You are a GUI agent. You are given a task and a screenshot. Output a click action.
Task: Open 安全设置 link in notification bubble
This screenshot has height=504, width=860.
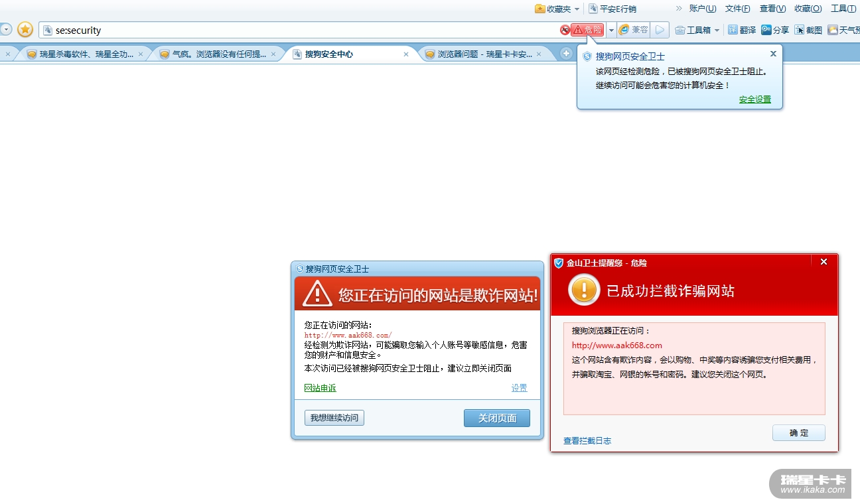click(755, 99)
